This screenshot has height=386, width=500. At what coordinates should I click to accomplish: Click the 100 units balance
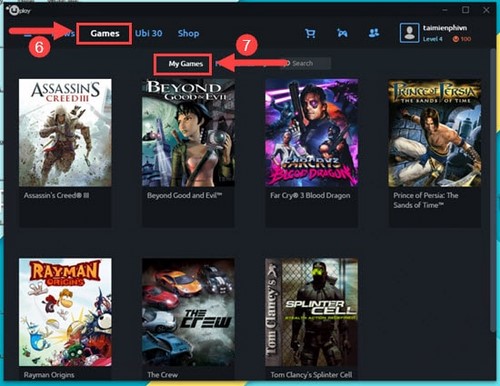[x=466, y=39]
